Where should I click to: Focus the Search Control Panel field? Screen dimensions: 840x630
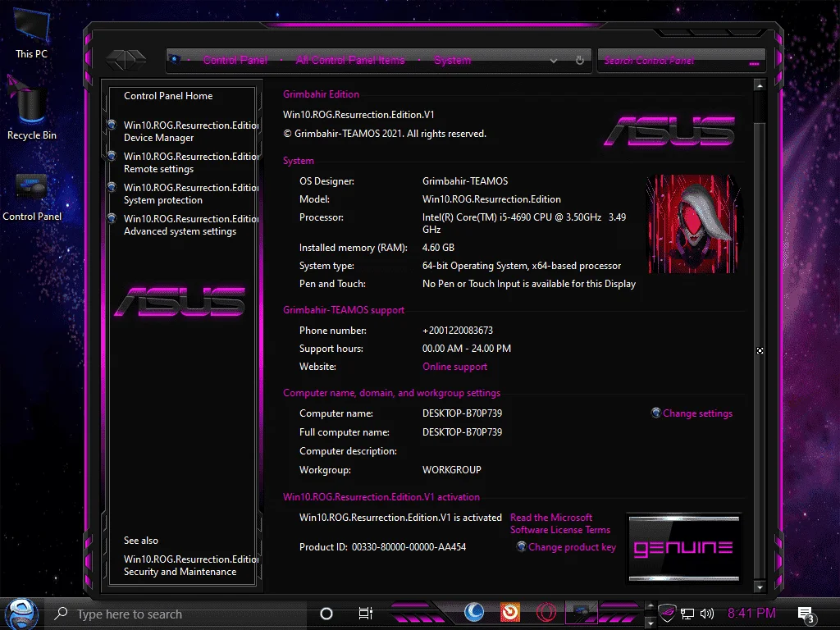pos(681,61)
